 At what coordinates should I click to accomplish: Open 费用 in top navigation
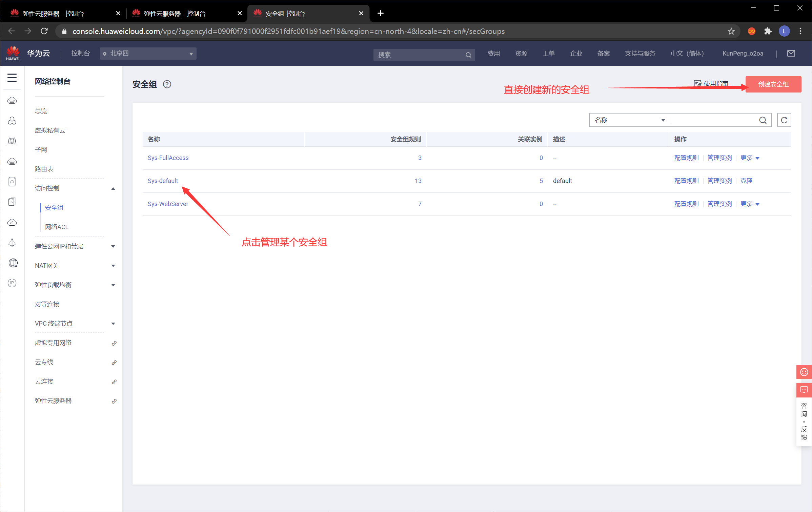494,54
